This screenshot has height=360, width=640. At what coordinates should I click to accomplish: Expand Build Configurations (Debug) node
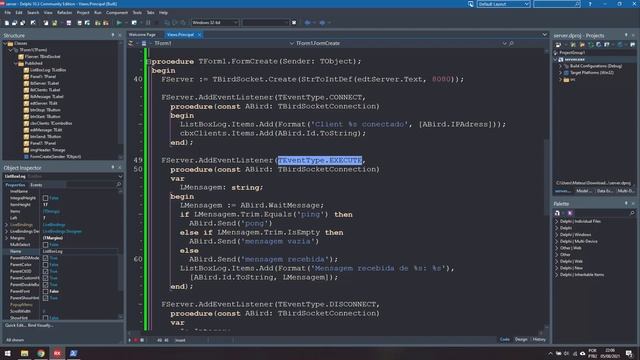pyautogui.click(x=561, y=66)
